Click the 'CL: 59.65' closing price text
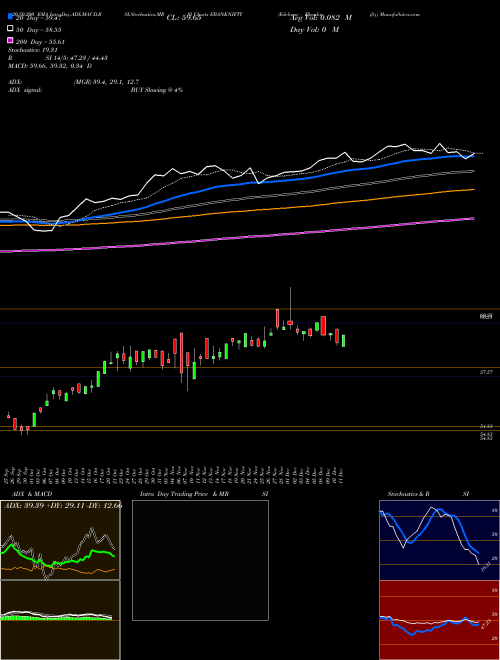This screenshot has height=660, width=500. coord(184,18)
